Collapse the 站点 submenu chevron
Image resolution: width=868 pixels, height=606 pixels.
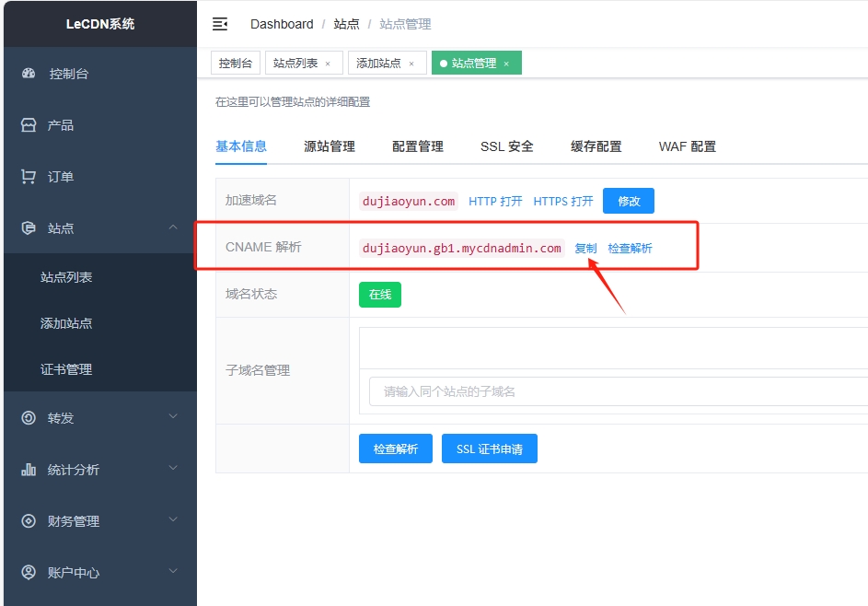click(173, 227)
